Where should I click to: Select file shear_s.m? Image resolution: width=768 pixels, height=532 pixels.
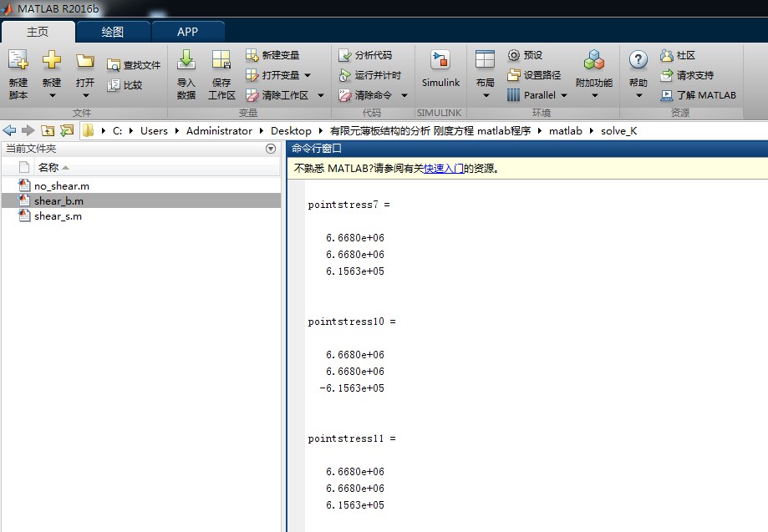(141, 215)
